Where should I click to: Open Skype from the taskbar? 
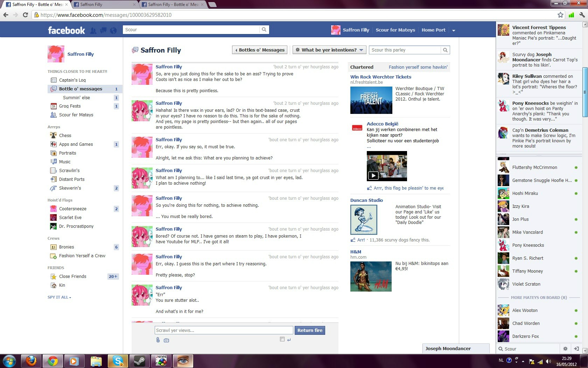point(118,361)
